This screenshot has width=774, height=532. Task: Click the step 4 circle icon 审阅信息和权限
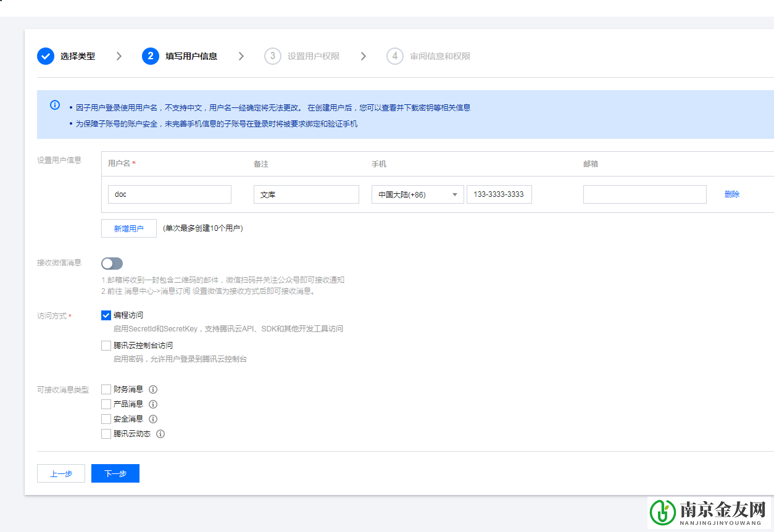click(x=395, y=56)
